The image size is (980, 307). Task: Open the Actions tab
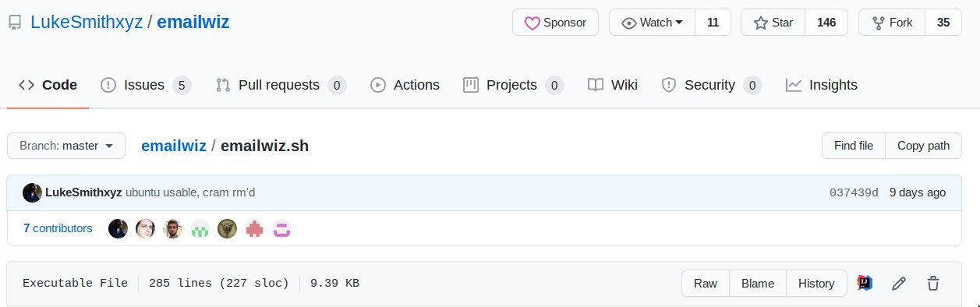(405, 85)
